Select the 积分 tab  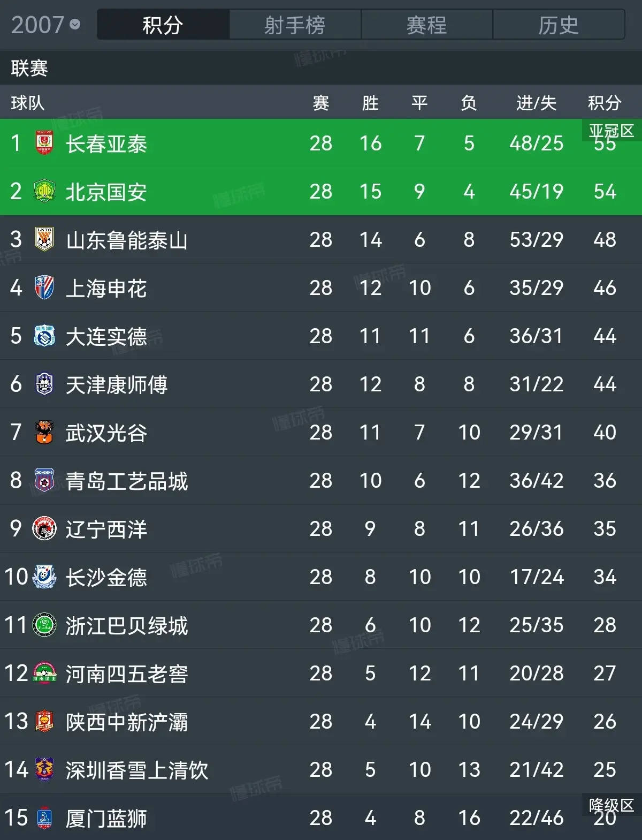coord(163,25)
